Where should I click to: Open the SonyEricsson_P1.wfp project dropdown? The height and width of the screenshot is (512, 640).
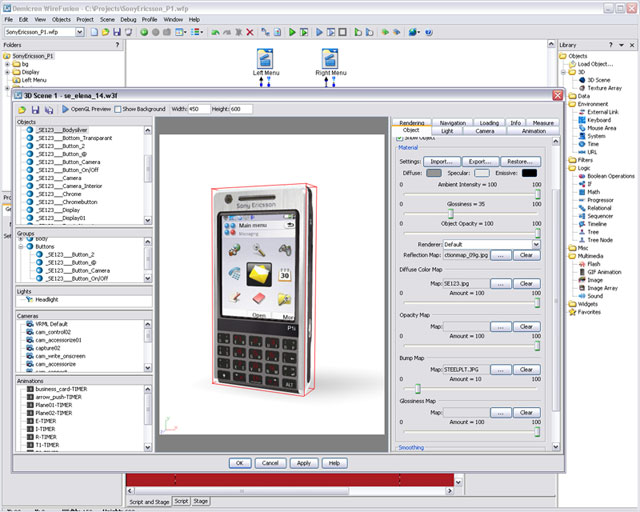tap(77, 32)
